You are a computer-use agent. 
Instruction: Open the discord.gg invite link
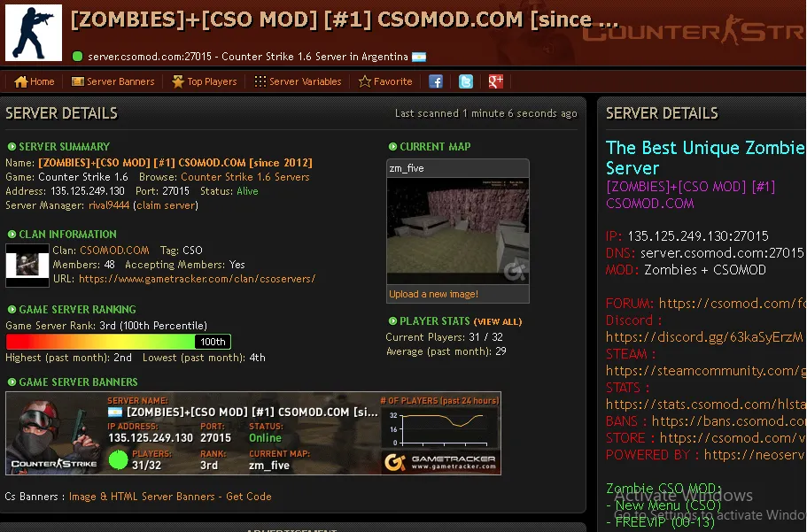(704, 337)
